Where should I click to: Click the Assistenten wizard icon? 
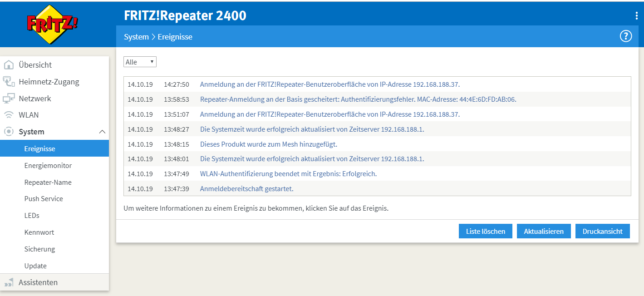(9, 282)
